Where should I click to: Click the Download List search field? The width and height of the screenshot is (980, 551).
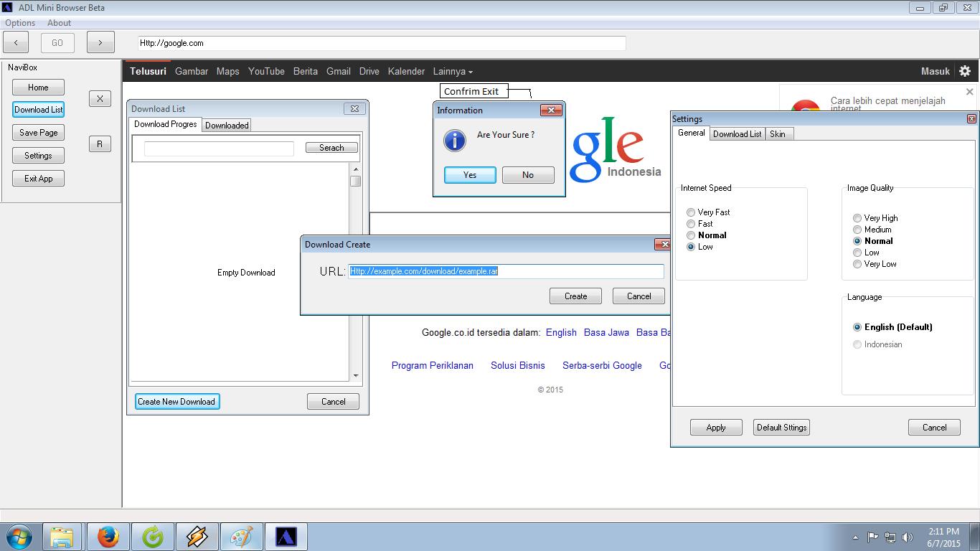(x=219, y=149)
